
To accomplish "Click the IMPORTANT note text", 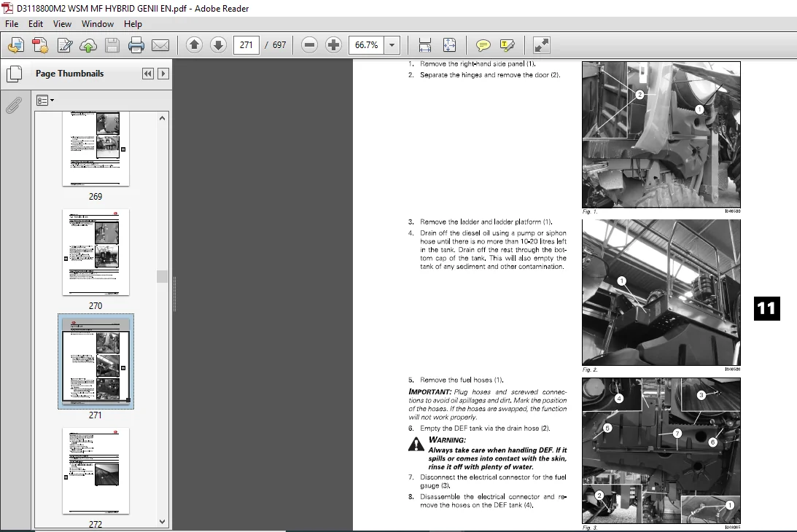I will [487, 404].
